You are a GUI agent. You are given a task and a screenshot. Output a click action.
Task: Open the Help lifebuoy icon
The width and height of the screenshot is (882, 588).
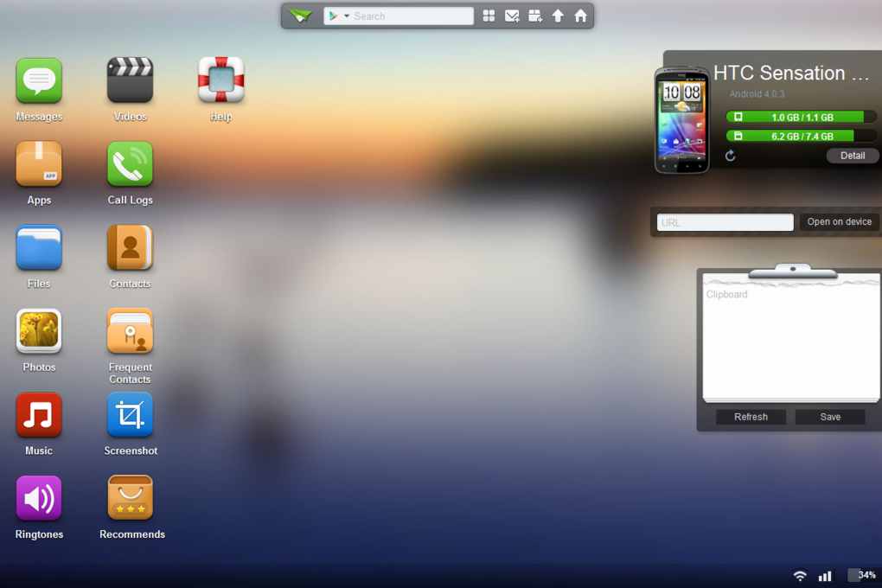tap(221, 80)
